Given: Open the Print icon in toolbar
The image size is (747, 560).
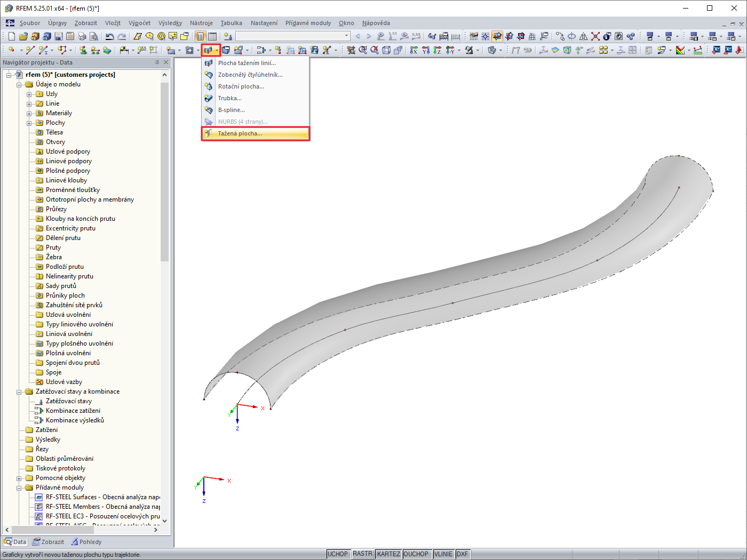Looking at the screenshot, I should pyautogui.click(x=82, y=36).
